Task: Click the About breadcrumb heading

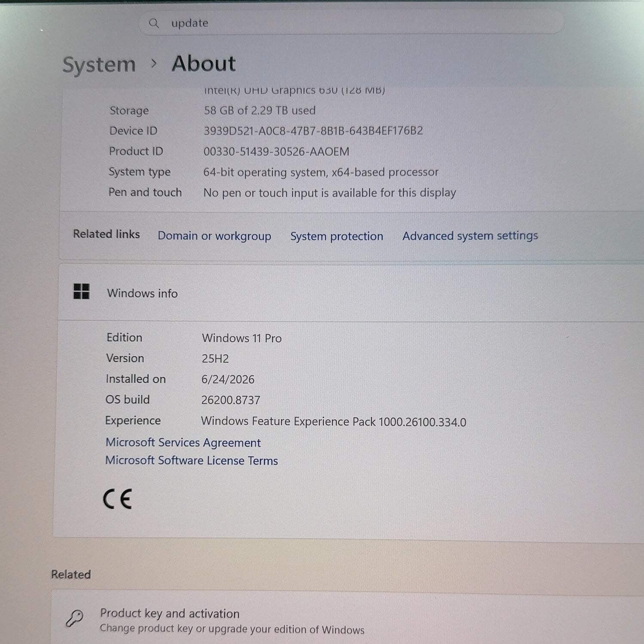Action: point(204,64)
